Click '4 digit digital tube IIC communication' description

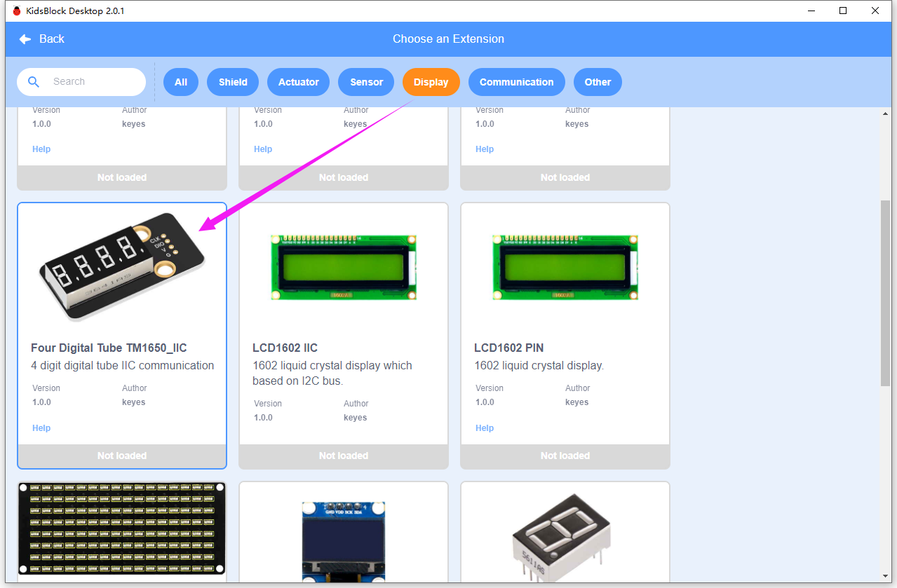point(123,366)
